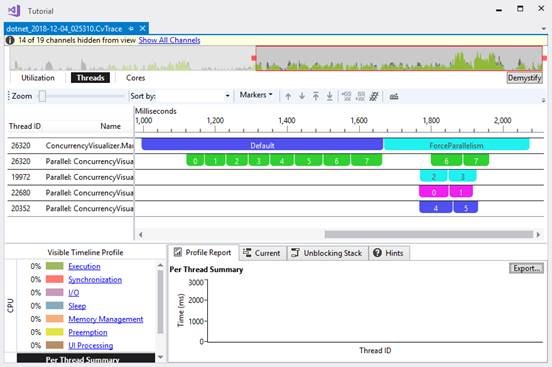Click the timeline horizontal scrollbar thumb

[x=428, y=235]
